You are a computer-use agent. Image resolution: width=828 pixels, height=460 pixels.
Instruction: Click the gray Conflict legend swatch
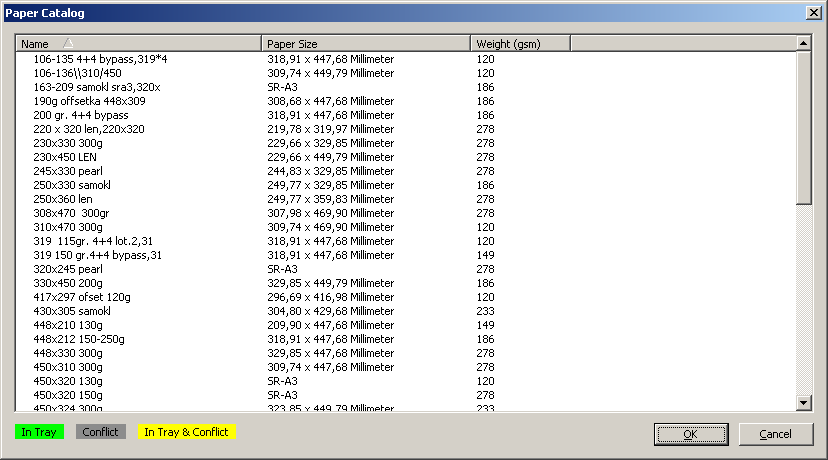coord(100,432)
